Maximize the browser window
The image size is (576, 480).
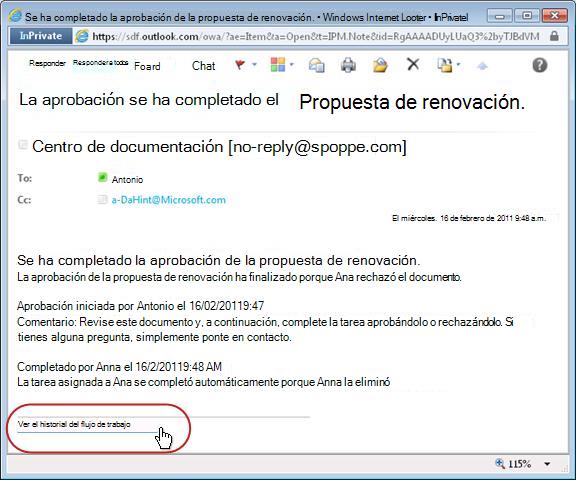[x=527, y=16]
